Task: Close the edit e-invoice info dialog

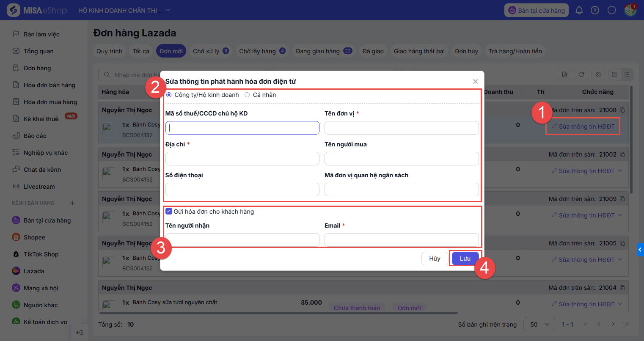Action: tap(476, 81)
